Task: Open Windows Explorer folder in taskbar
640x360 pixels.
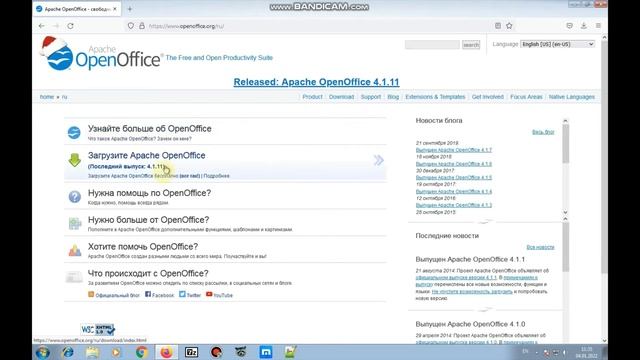Action: point(92,352)
